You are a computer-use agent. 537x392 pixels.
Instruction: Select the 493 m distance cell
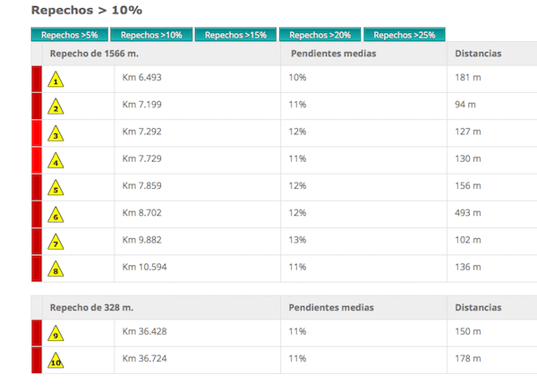coord(492,214)
